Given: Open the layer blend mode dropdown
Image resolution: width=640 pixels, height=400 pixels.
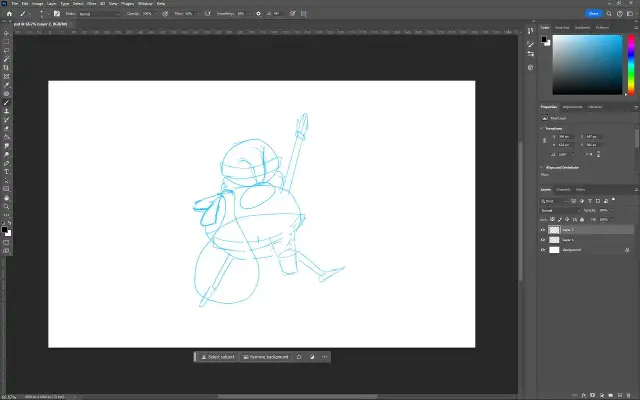Looking at the screenshot, I should click(x=560, y=210).
